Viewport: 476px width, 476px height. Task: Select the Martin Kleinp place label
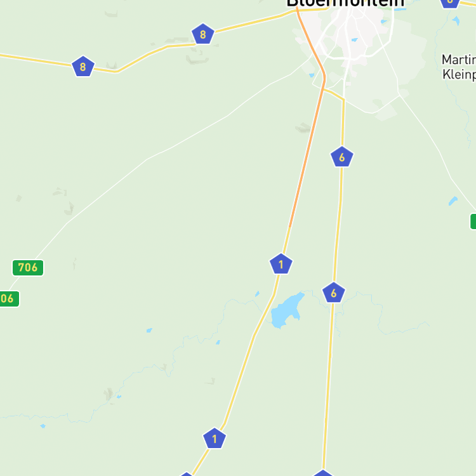pyautogui.click(x=459, y=67)
